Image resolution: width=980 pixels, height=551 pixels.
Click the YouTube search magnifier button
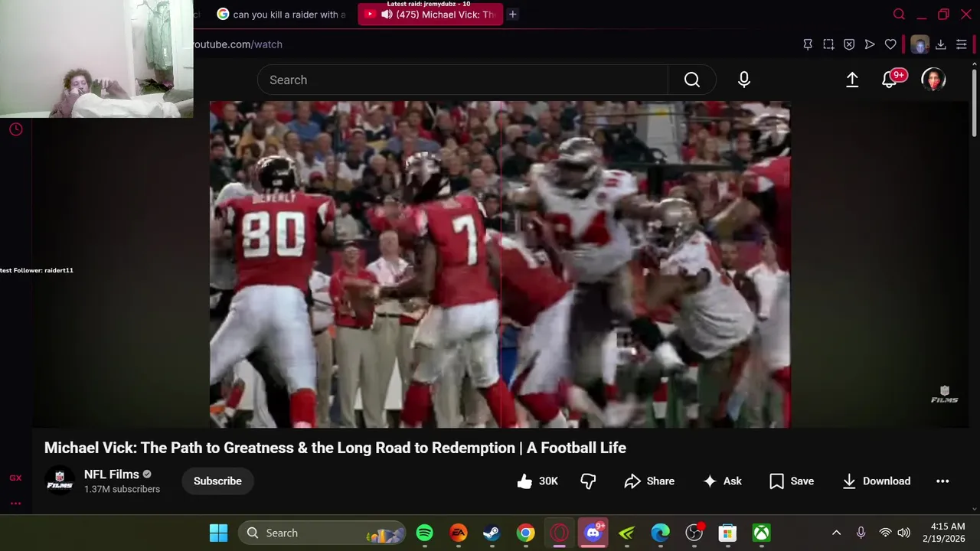pyautogui.click(x=692, y=80)
